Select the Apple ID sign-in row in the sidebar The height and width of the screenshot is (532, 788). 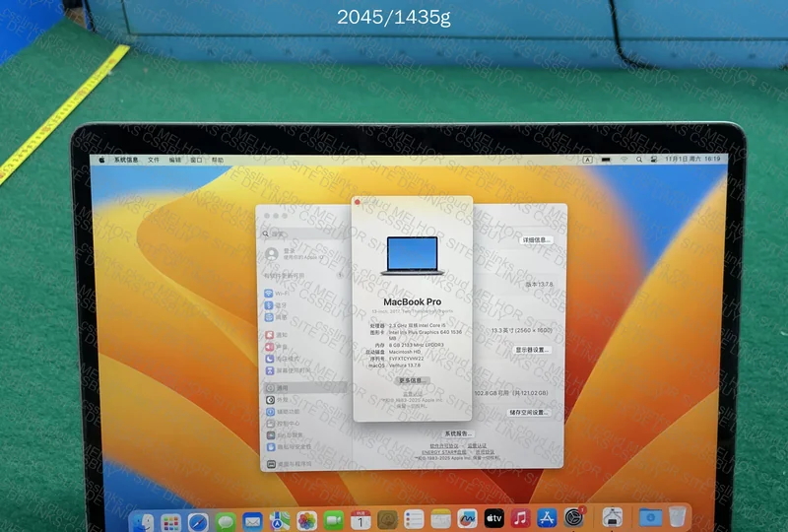pos(304,254)
